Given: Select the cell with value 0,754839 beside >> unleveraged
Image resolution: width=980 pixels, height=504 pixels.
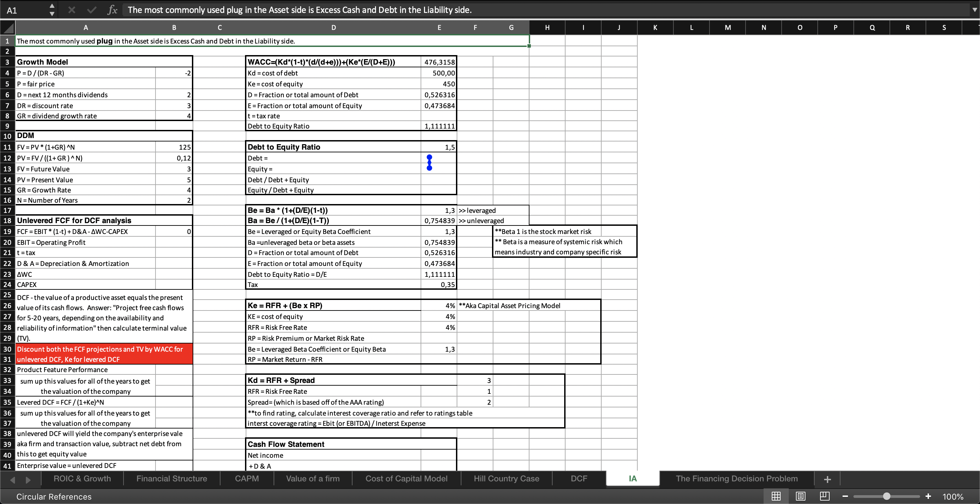Looking at the screenshot, I should click(439, 220).
